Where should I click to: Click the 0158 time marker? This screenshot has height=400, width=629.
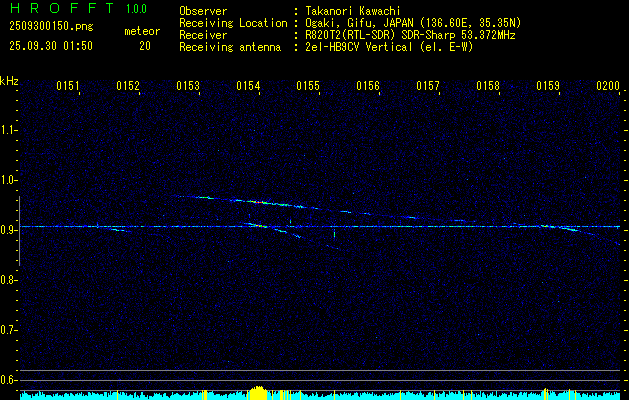tap(488, 86)
